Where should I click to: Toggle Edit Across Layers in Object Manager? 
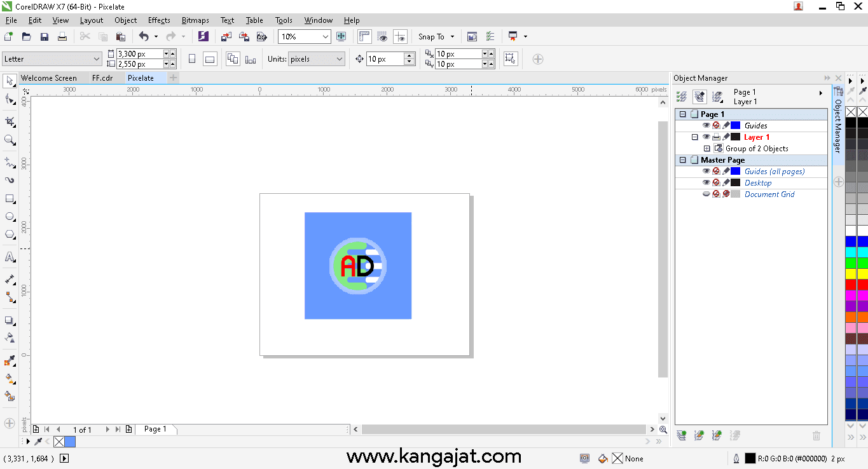pyautogui.click(x=699, y=97)
